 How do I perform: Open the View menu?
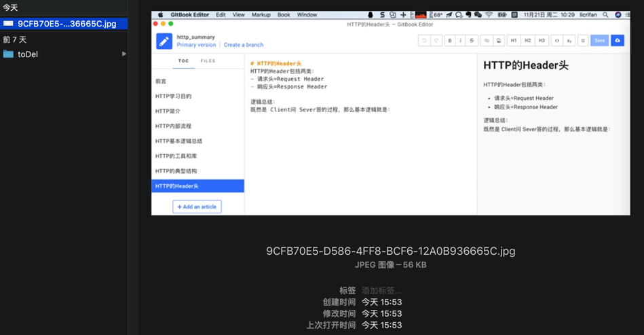click(239, 15)
